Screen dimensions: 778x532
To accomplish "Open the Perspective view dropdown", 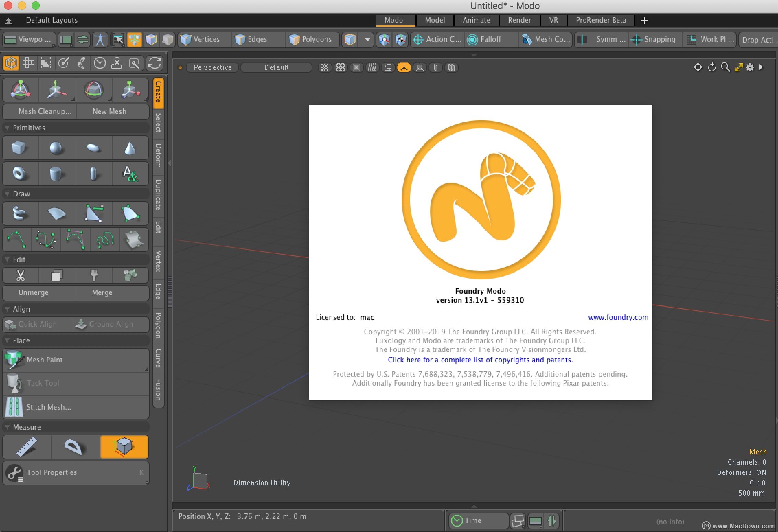I will 213,68.
